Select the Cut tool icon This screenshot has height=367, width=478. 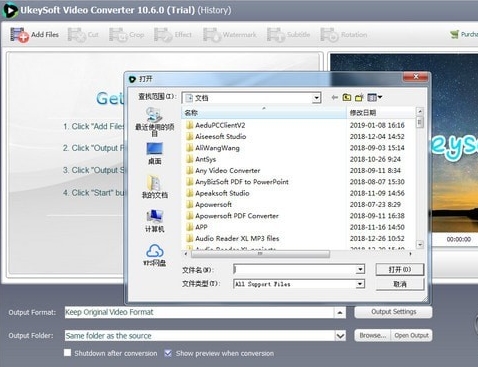(77, 35)
